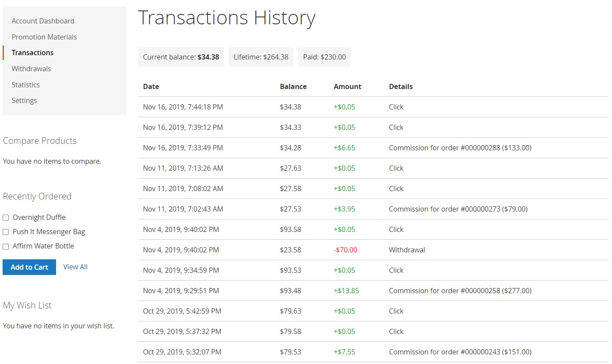Click the Balance column header
Viewport: 612px width, 364px height.
tap(293, 86)
